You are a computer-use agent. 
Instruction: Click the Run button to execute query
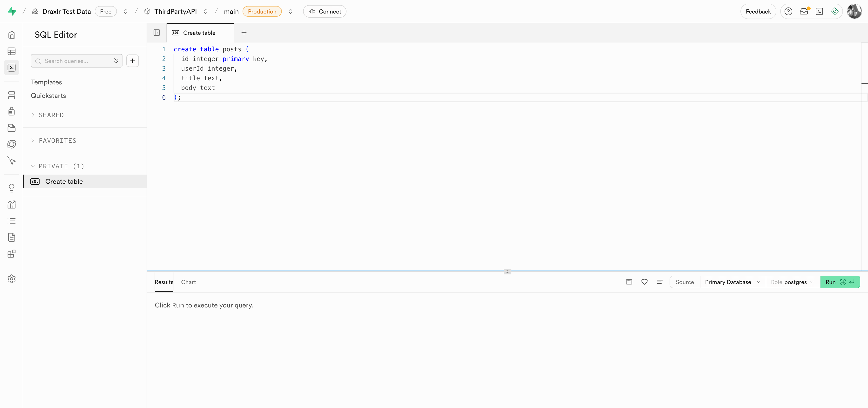pos(840,282)
